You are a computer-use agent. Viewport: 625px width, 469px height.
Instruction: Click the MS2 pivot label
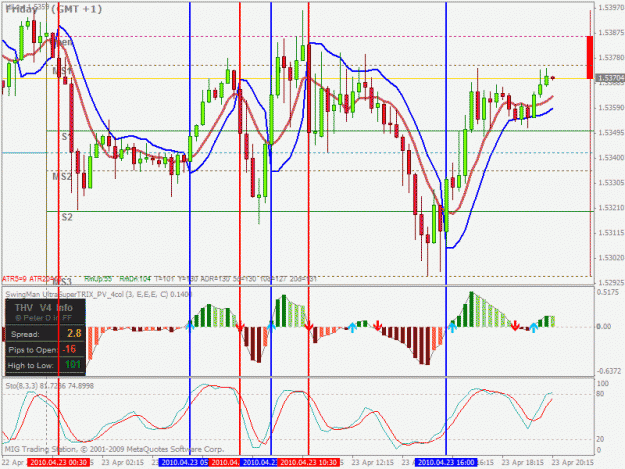click(x=62, y=177)
